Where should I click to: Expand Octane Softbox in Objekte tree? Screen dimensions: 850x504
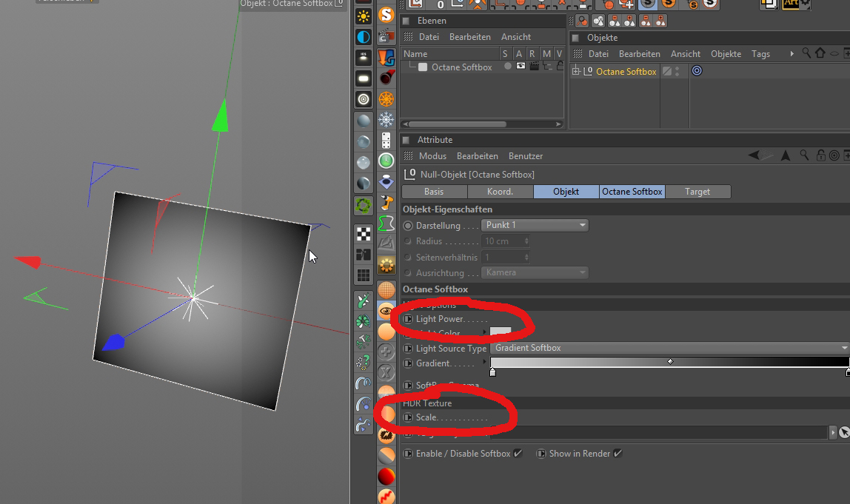(x=576, y=71)
